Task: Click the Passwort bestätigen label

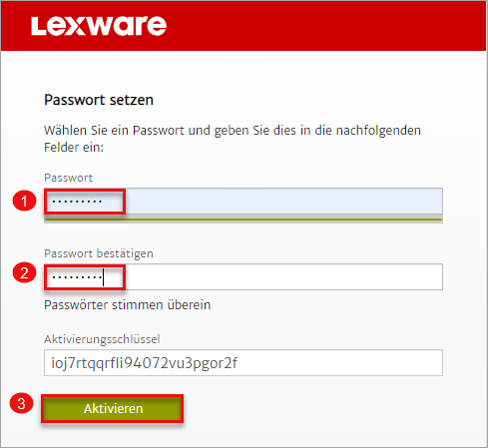Action: point(99,253)
